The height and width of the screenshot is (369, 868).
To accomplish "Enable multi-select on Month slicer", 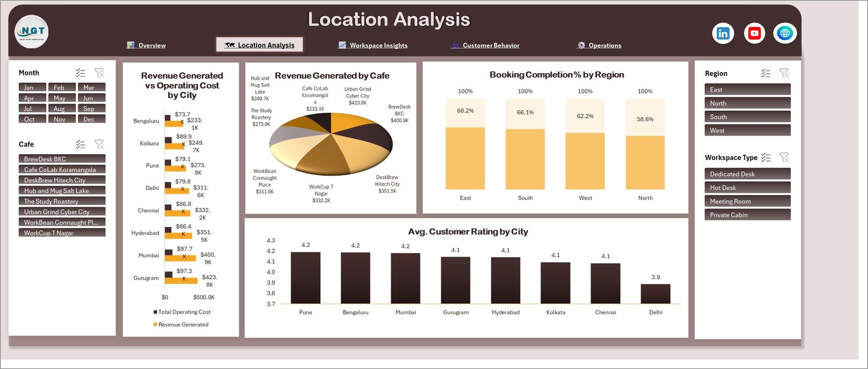I will tap(80, 73).
